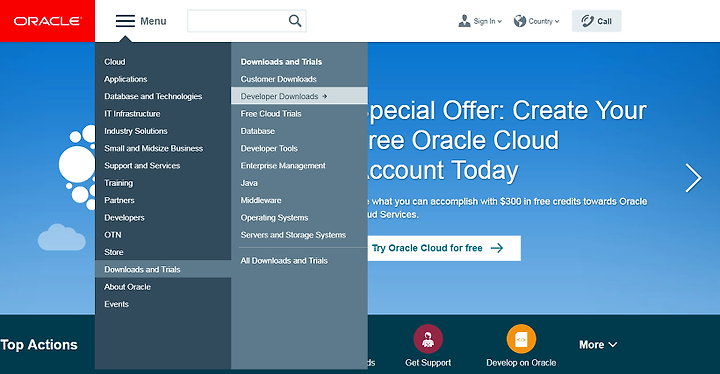Image resolution: width=720 pixels, height=374 pixels.
Task: Open the Cloud menu item
Action: point(115,62)
